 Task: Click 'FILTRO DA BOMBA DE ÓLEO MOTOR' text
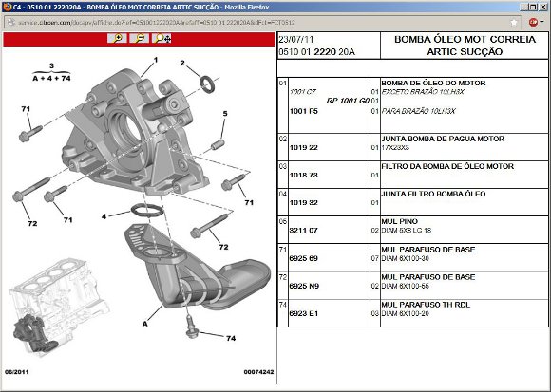(447, 166)
